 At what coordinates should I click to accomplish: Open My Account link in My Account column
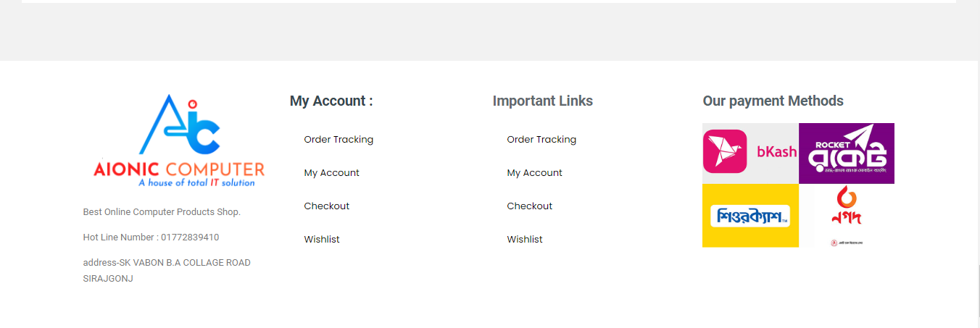click(331, 173)
